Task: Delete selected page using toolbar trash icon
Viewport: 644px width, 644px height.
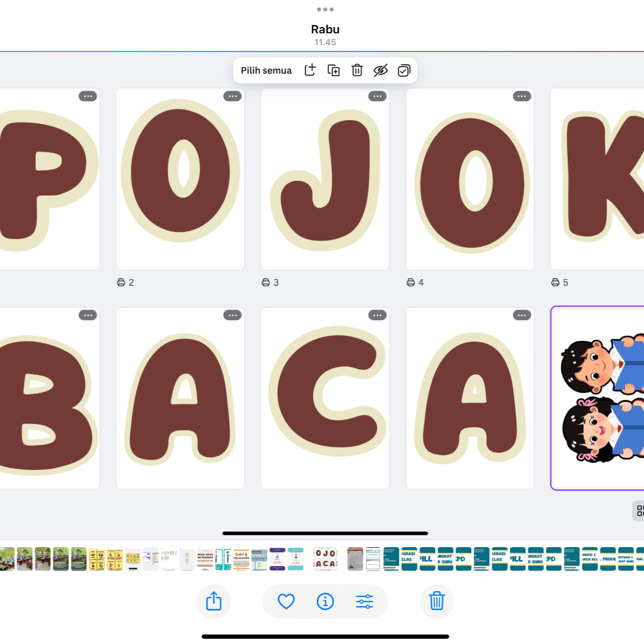Action: pos(357,70)
